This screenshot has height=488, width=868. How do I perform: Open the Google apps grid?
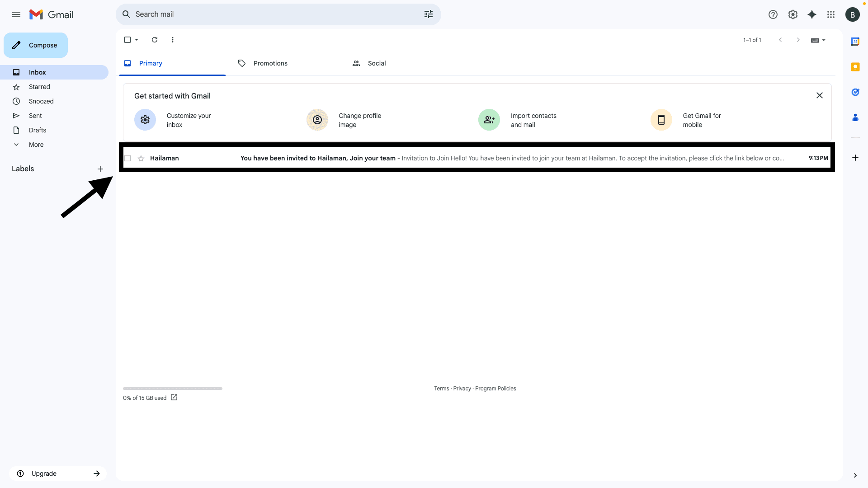(831, 14)
